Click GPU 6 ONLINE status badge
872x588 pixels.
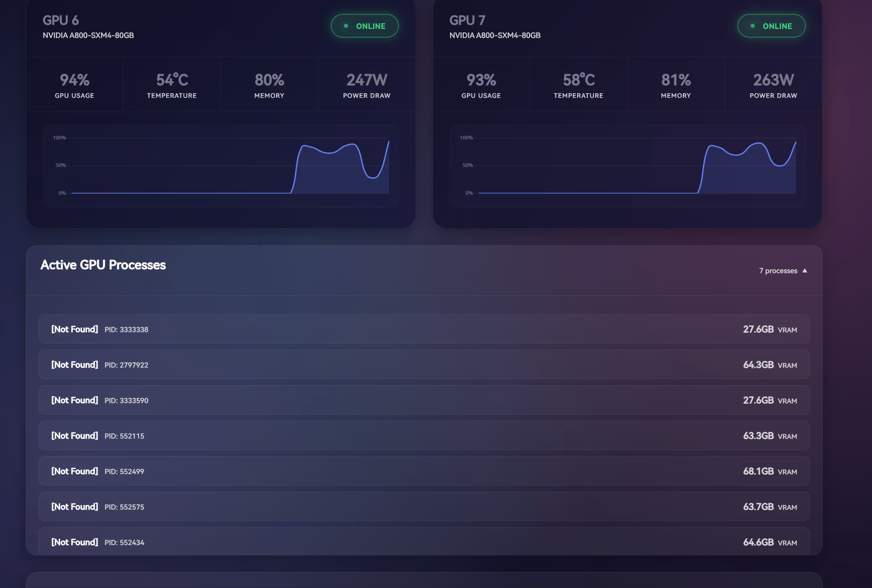click(364, 26)
